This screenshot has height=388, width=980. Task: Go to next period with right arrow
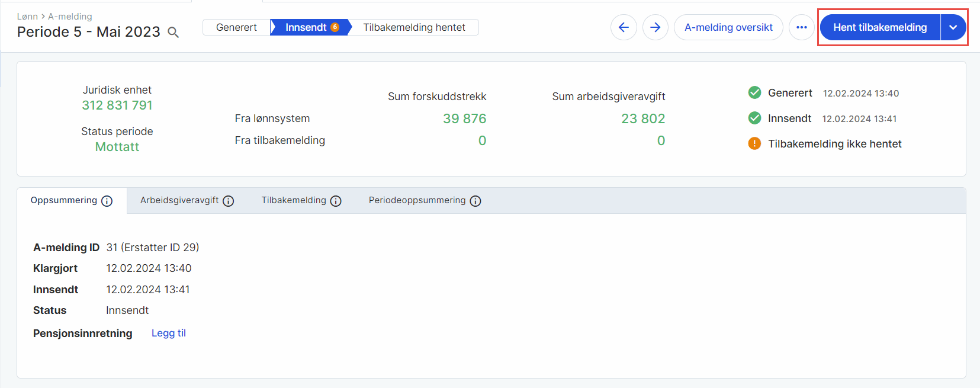click(x=655, y=27)
